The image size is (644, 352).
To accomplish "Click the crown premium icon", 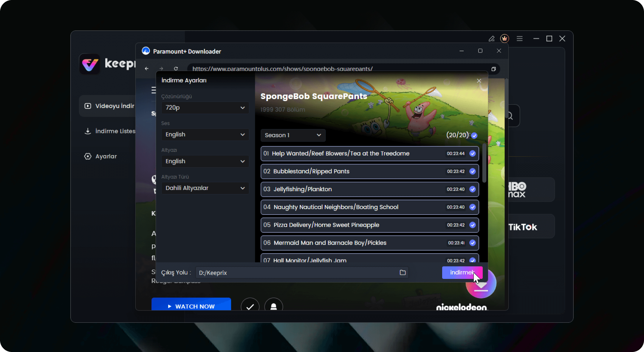I will 504,38.
